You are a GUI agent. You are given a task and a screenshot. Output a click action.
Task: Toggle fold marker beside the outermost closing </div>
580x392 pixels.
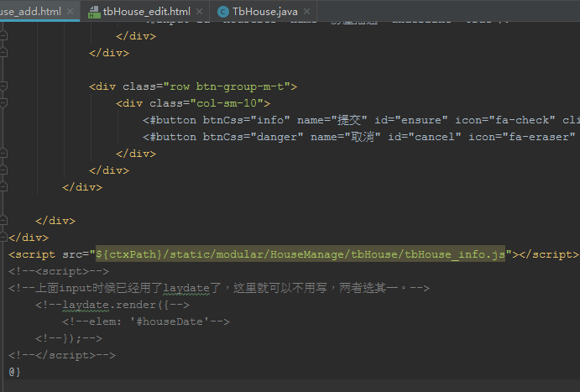[x=3, y=238]
